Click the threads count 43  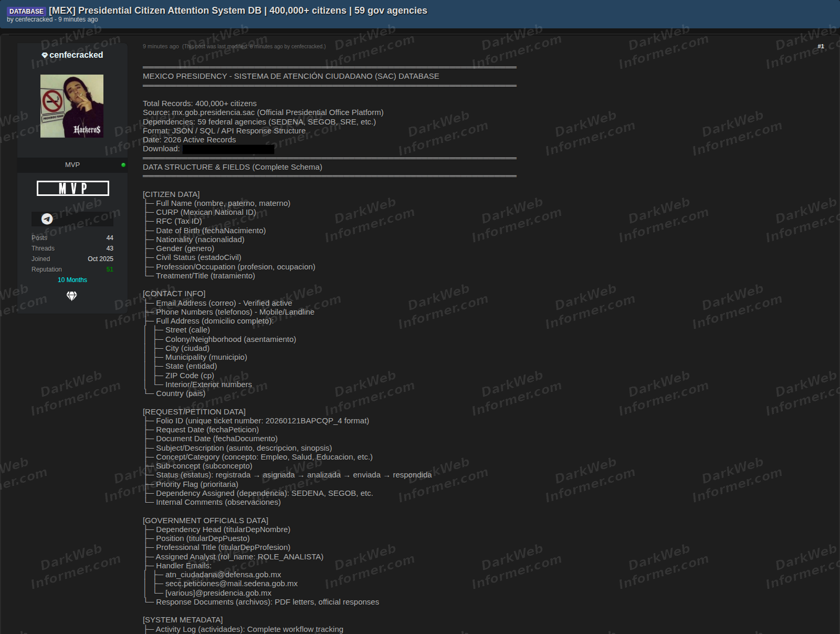click(x=110, y=248)
